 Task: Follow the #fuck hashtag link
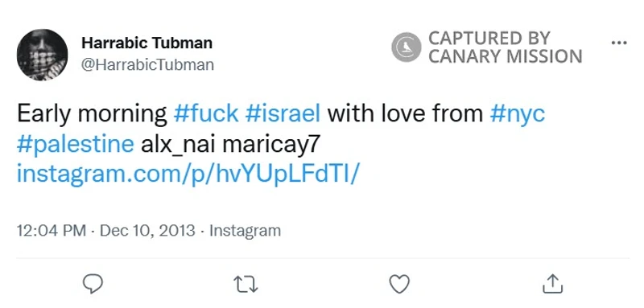coord(206,113)
